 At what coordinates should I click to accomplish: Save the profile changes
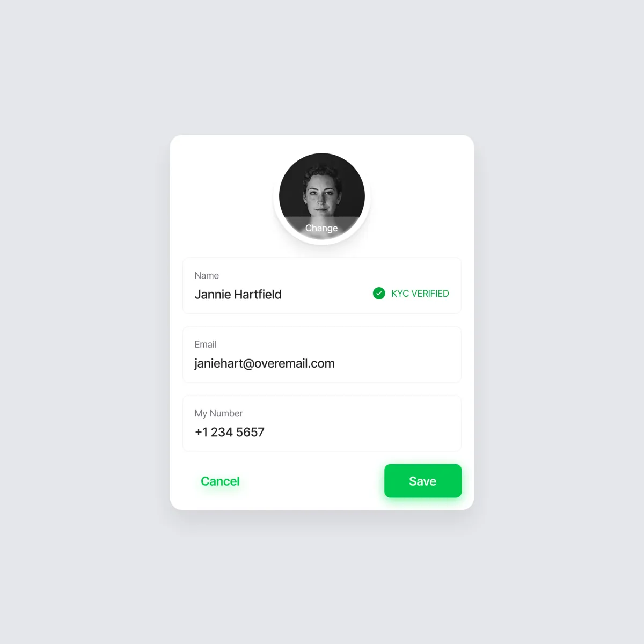click(x=423, y=481)
